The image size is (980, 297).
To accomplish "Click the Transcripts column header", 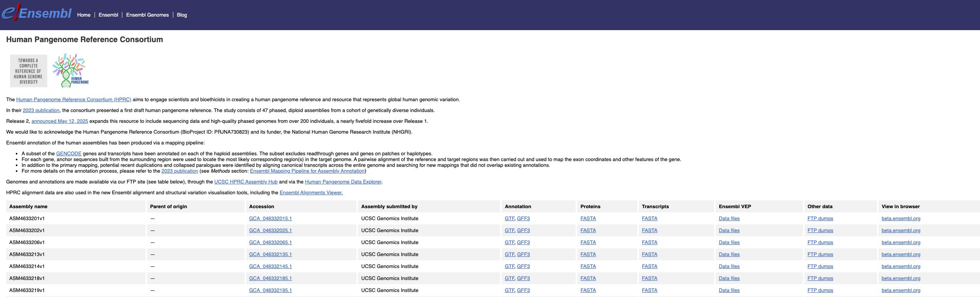I will [x=676, y=207].
